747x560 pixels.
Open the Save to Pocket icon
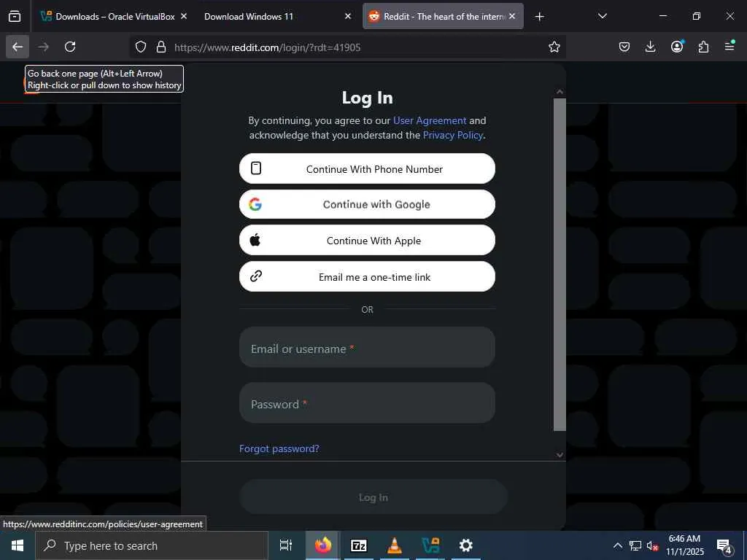click(x=624, y=47)
